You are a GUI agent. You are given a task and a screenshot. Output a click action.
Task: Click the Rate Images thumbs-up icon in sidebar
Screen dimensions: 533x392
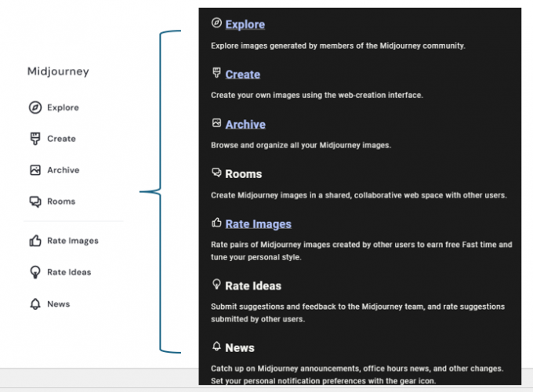[35, 241]
